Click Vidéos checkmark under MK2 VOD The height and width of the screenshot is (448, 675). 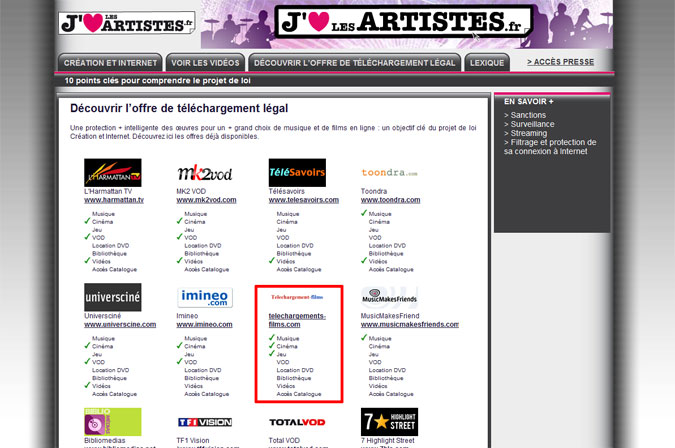(180, 260)
